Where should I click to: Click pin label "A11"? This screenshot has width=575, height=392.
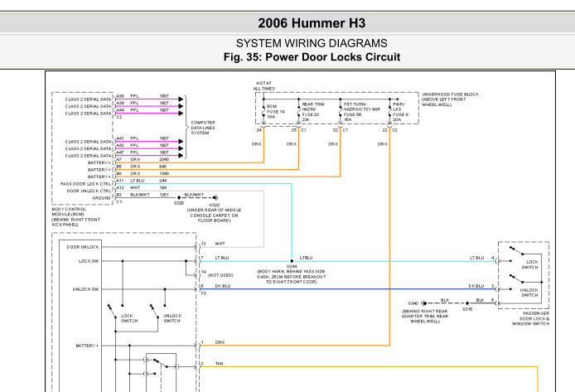click(x=120, y=181)
